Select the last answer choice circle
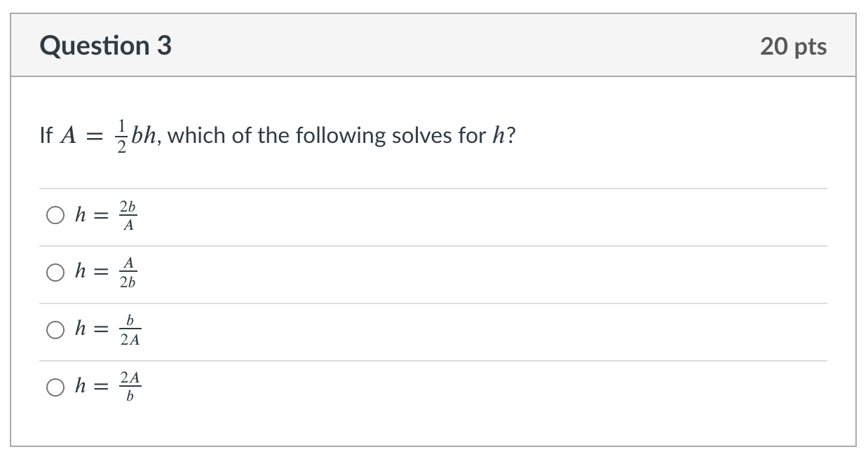868x461 pixels. pos(55,386)
